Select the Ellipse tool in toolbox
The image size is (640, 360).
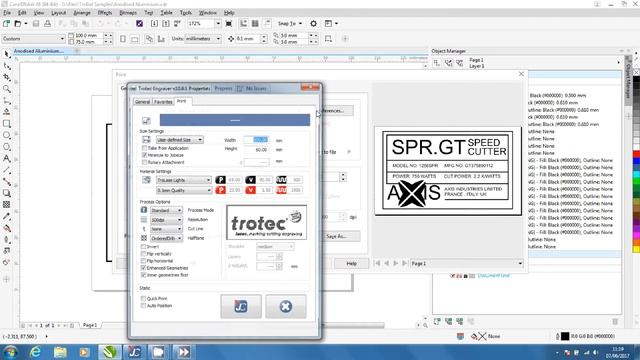tap(7, 135)
